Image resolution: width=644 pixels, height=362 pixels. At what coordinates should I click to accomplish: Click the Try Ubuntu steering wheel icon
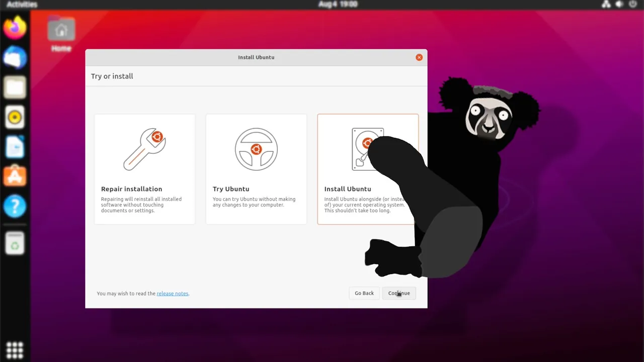tap(256, 149)
